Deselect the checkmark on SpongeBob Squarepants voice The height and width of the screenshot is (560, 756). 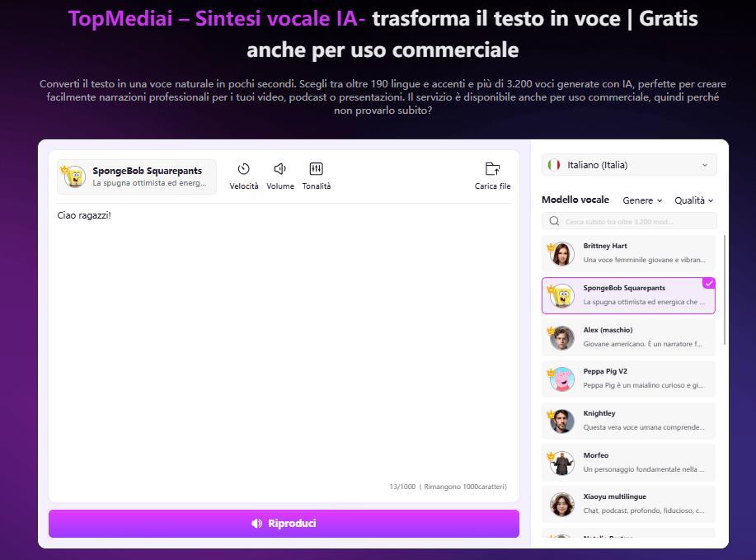coord(708,282)
